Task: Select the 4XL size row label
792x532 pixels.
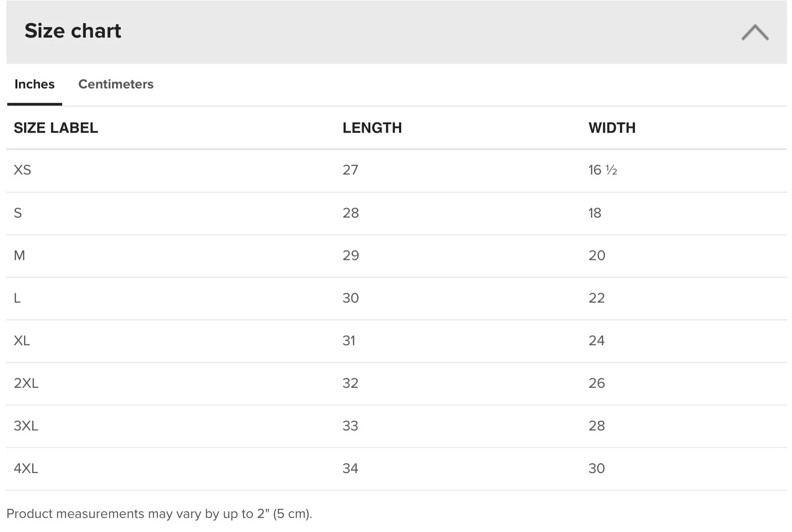Action: coord(26,469)
